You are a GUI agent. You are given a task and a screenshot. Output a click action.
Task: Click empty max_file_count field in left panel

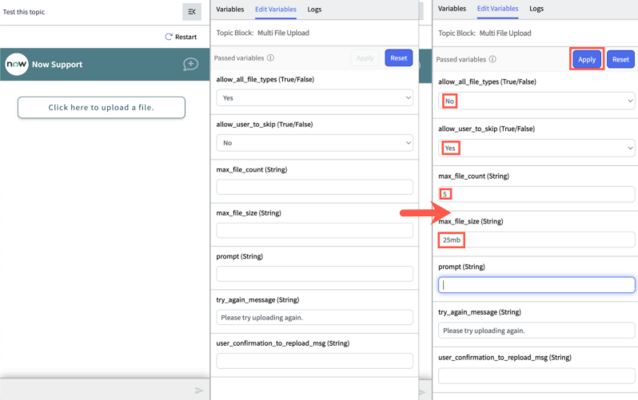point(315,187)
